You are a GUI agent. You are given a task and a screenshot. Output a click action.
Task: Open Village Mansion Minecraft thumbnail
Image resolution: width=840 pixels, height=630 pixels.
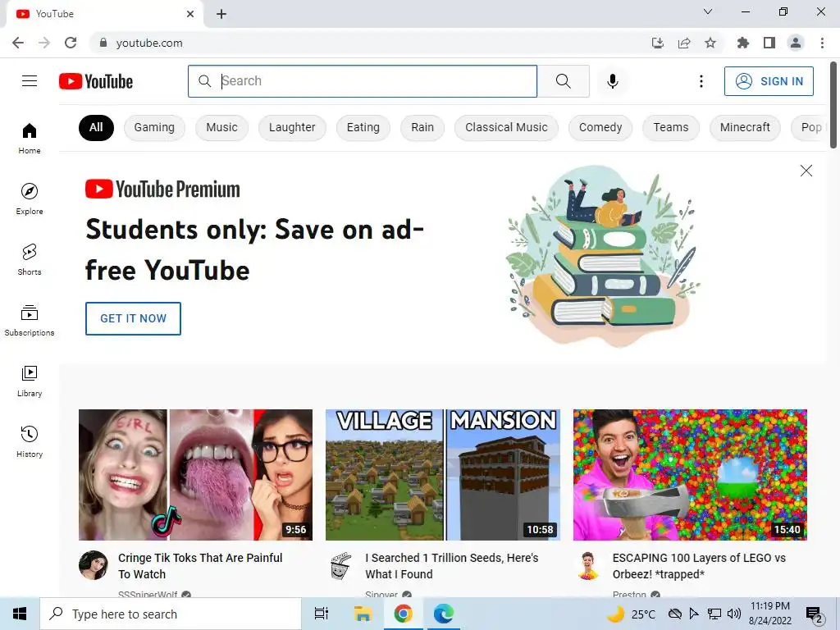(x=442, y=475)
